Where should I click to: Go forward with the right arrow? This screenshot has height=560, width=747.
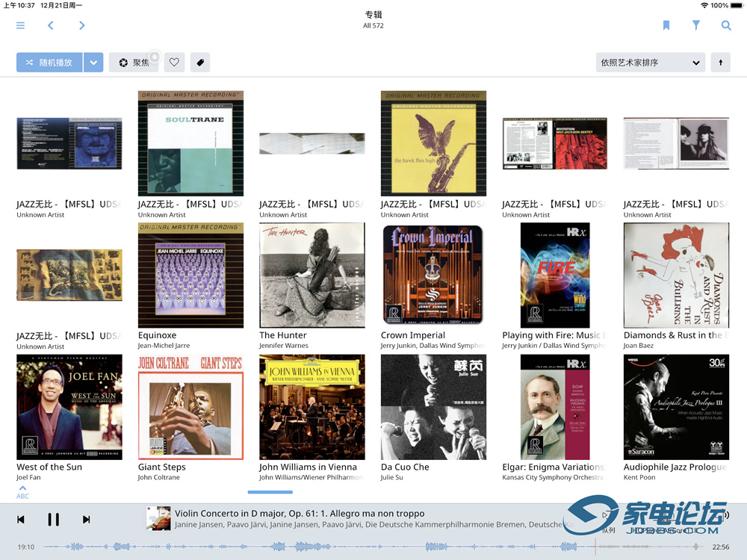[82, 25]
